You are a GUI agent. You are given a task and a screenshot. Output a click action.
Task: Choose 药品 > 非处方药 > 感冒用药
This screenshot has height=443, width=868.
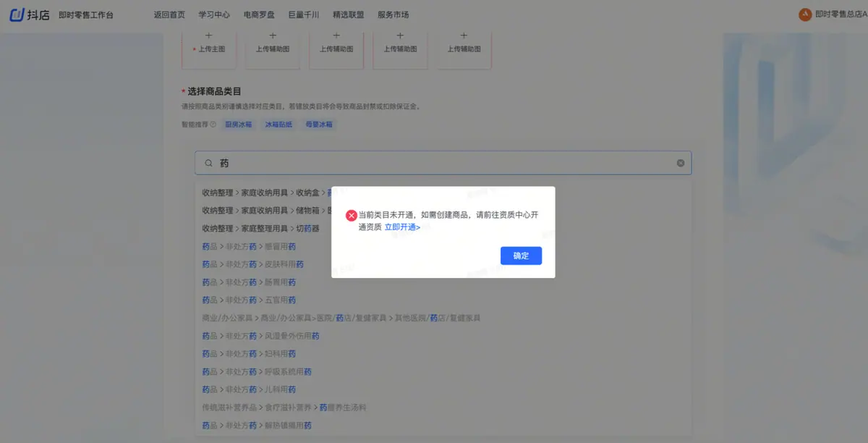[x=250, y=246]
